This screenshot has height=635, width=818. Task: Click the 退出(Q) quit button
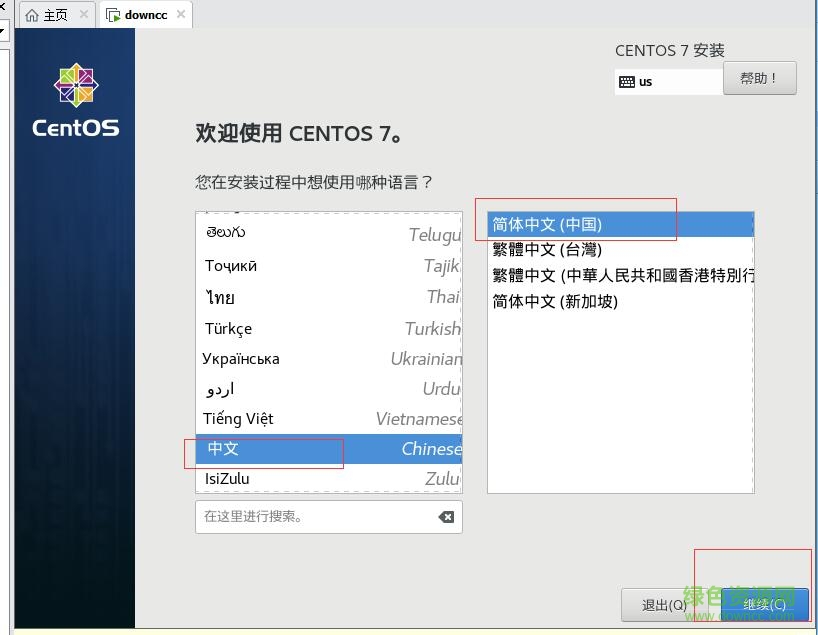click(664, 604)
